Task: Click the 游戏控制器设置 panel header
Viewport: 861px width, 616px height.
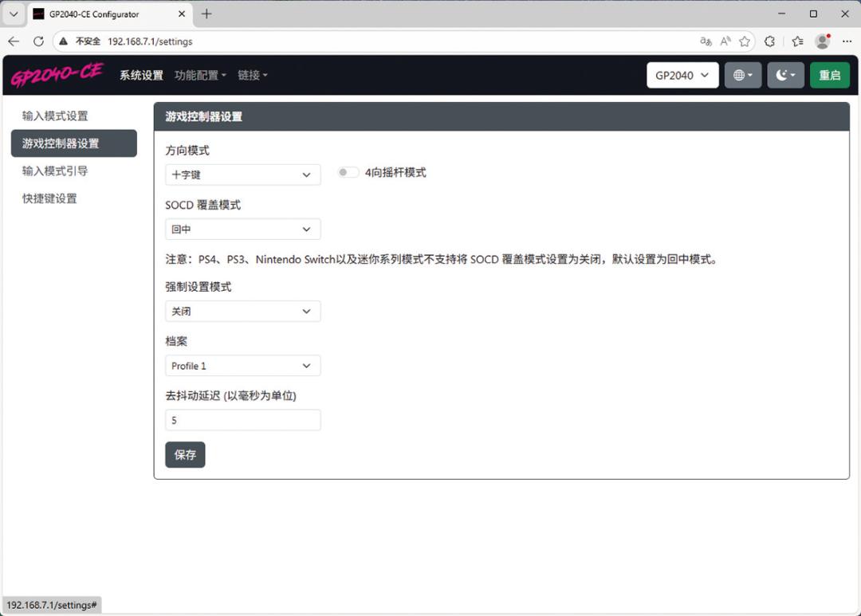Action: pyautogui.click(x=501, y=116)
